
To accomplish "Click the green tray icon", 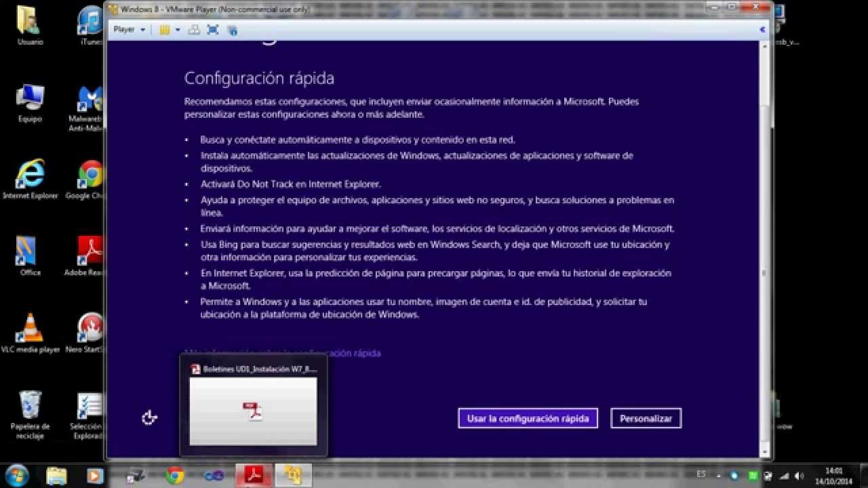I will [x=753, y=476].
